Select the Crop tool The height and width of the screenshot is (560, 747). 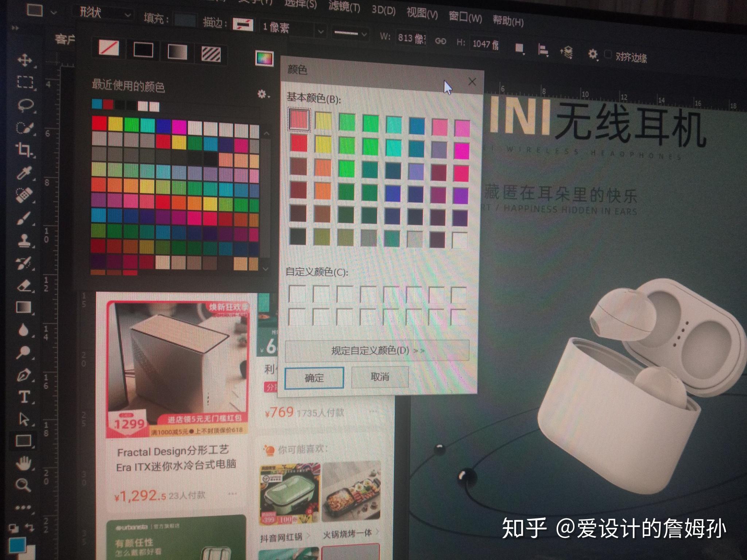point(24,149)
